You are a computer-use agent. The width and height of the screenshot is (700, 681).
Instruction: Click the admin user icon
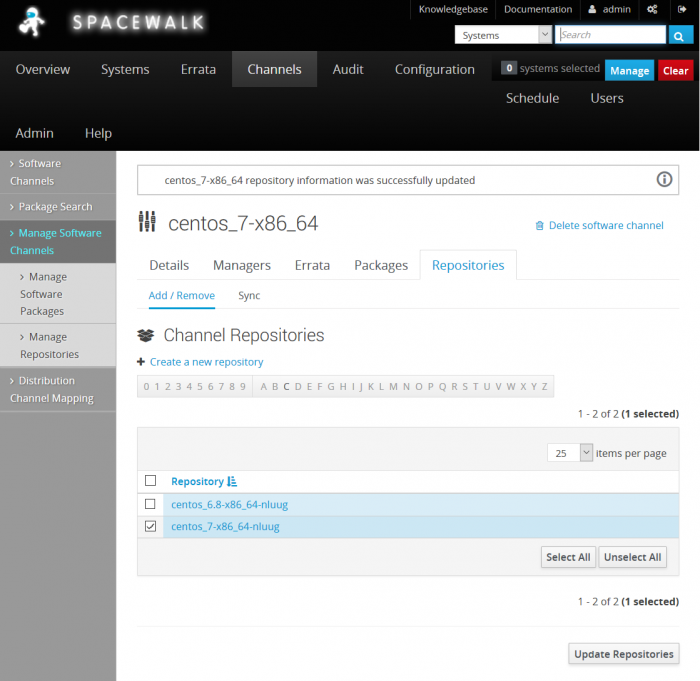[x=592, y=9]
